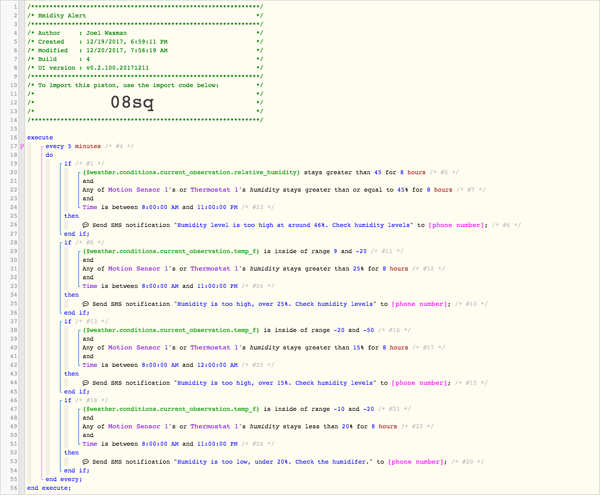Select the 'if' statement labeled #13

[x=68, y=321]
